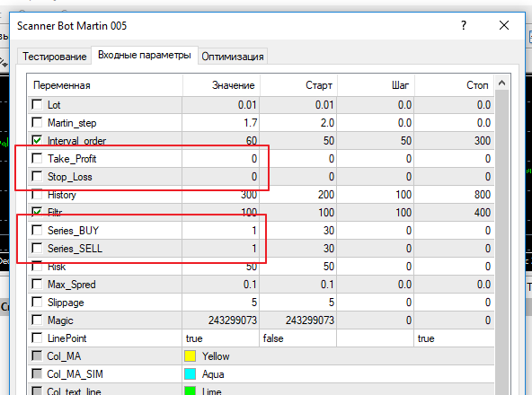This screenshot has width=532, height=395.
Task: Click the scrollbar up arrow
Action: [501, 83]
